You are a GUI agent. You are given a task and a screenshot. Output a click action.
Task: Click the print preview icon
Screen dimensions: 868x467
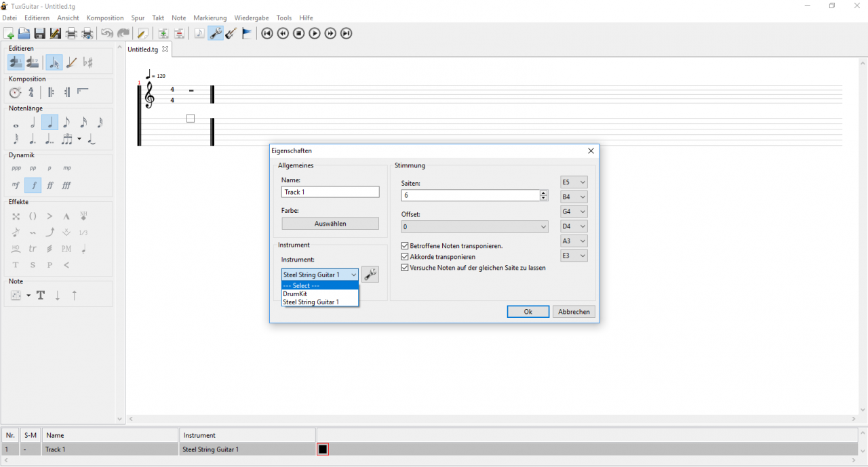(87, 33)
